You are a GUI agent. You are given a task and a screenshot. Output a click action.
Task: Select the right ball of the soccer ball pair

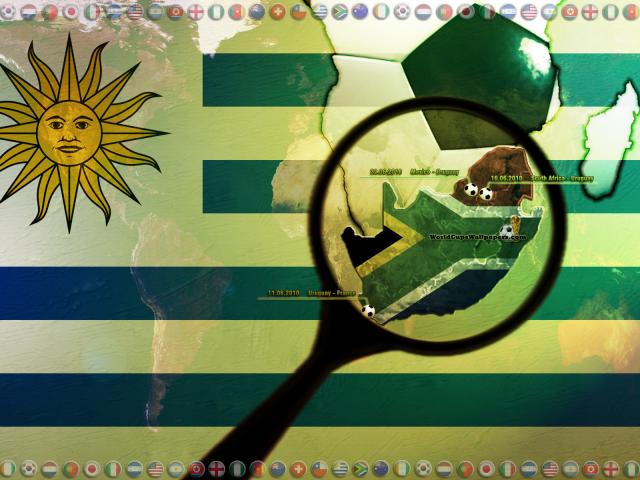point(486,193)
